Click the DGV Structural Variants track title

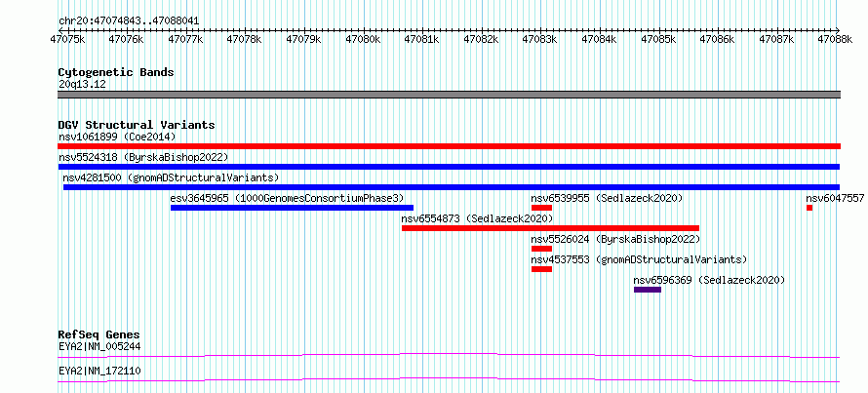(137, 125)
